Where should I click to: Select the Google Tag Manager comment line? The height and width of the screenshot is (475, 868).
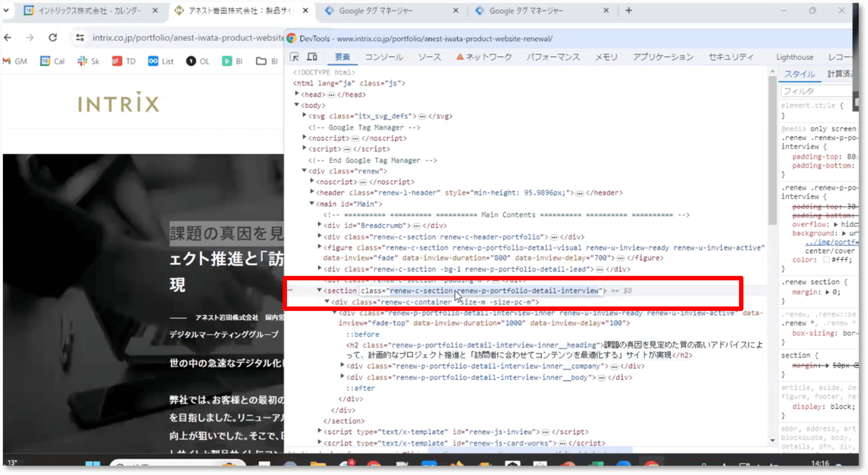(364, 127)
